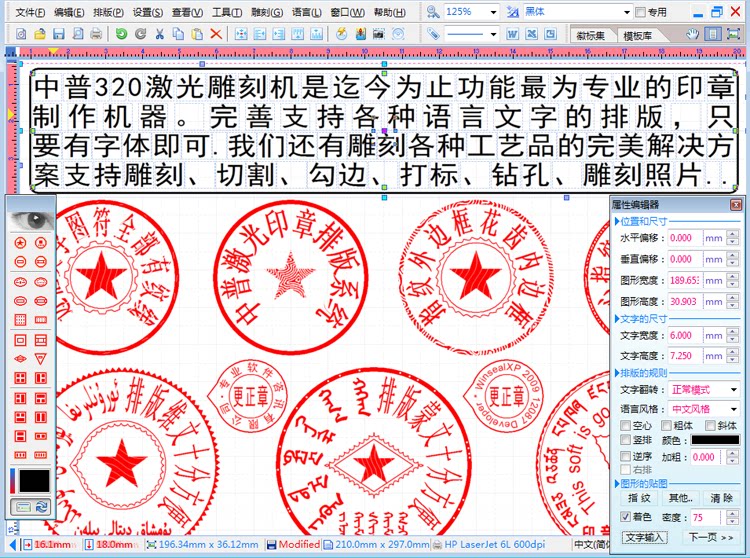Click the W icon in toolbar
The width and height of the screenshot is (750, 558).
(x=512, y=34)
